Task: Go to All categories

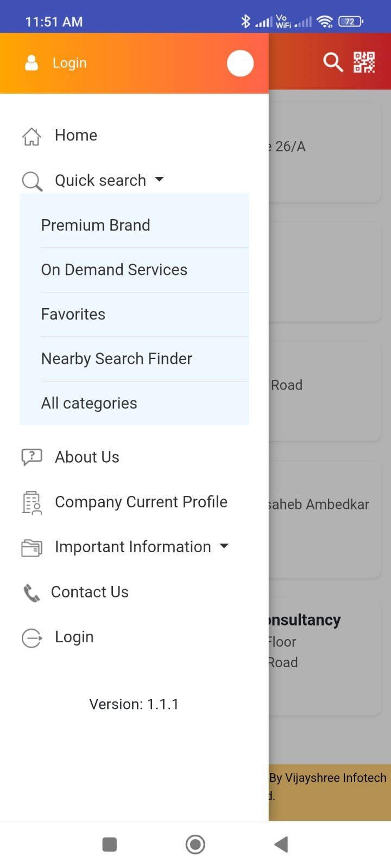Action: pos(89,403)
